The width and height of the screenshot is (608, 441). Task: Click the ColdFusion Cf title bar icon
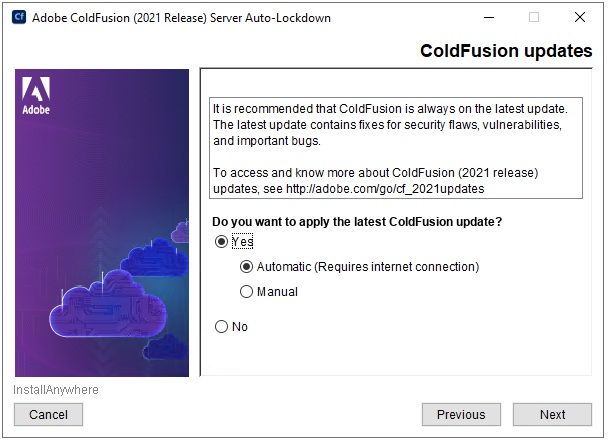coord(19,17)
